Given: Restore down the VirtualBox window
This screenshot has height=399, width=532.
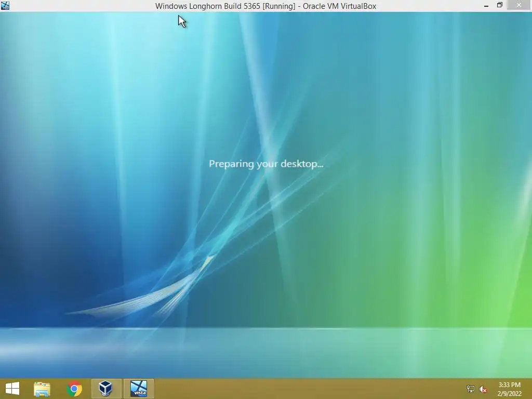Looking at the screenshot, I should [499, 5].
